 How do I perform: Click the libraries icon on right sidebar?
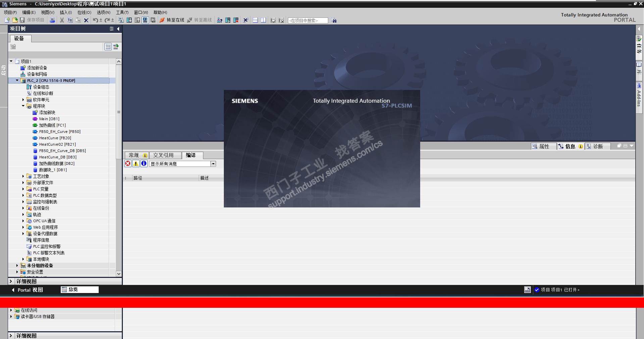pos(639,65)
